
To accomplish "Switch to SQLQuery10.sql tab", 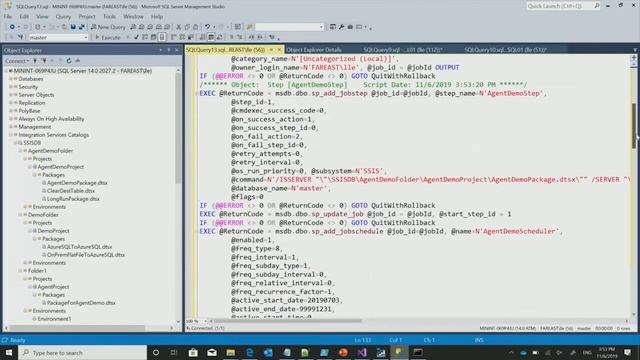I will coord(506,50).
